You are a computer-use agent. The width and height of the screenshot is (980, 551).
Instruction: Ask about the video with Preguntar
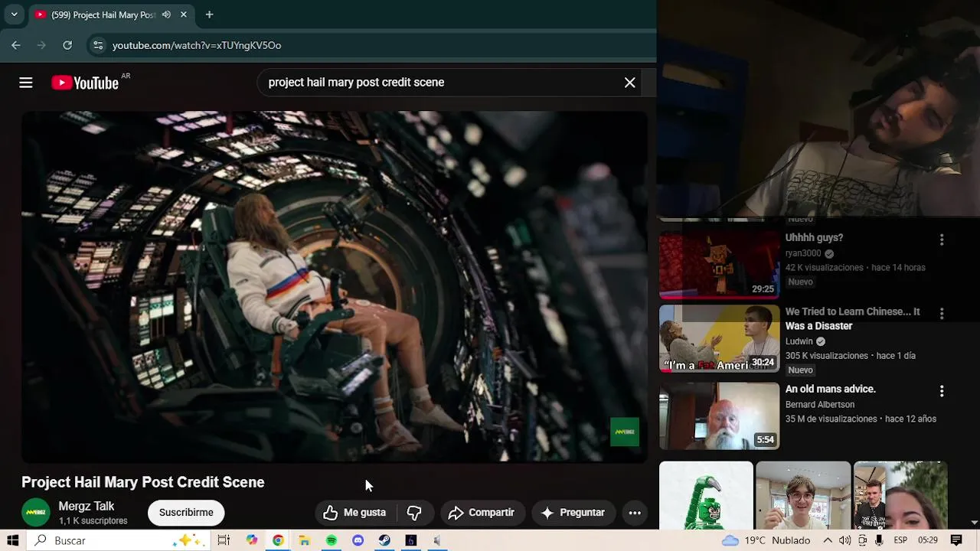tap(573, 513)
